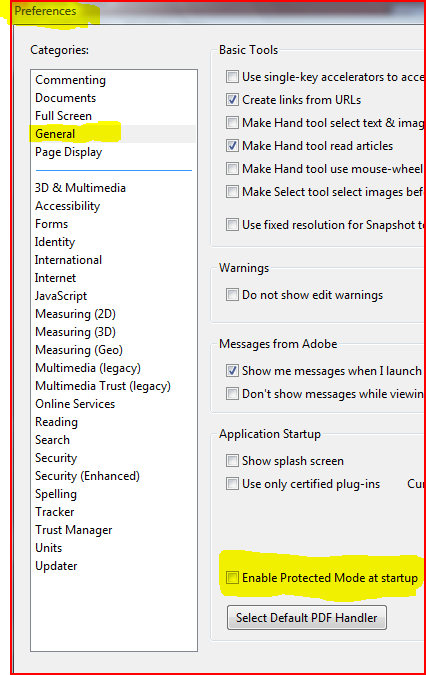The width and height of the screenshot is (426, 675).
Task: Click Select Default PDF Handler button
Action: (x=307, y=618)
